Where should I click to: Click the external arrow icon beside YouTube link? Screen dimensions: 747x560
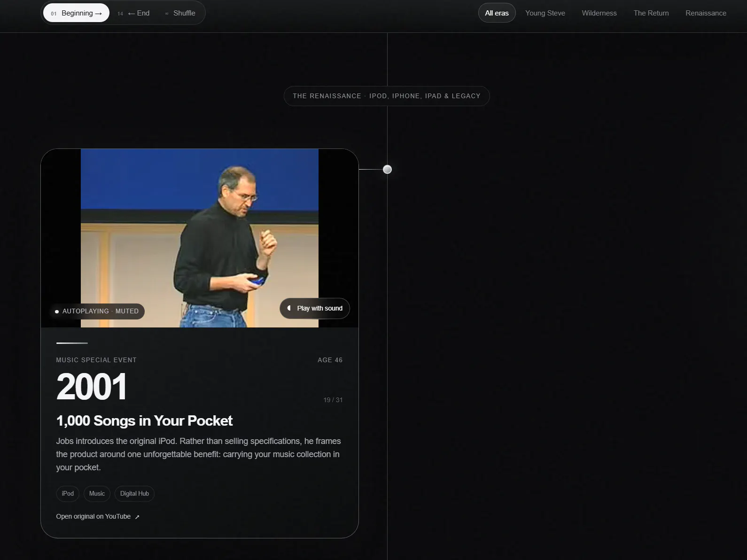point(137,517)
